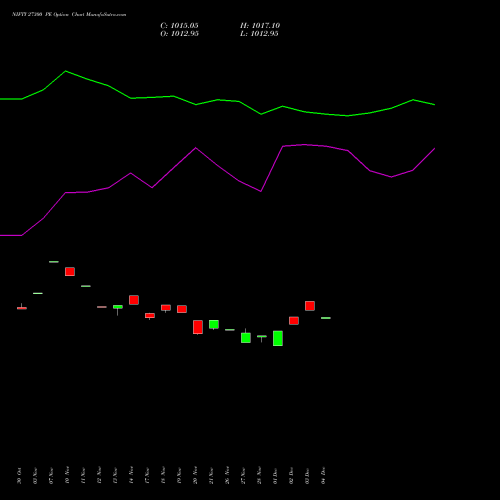
Task: Click the open value O: 1012.95
Action: coord(179,34)
